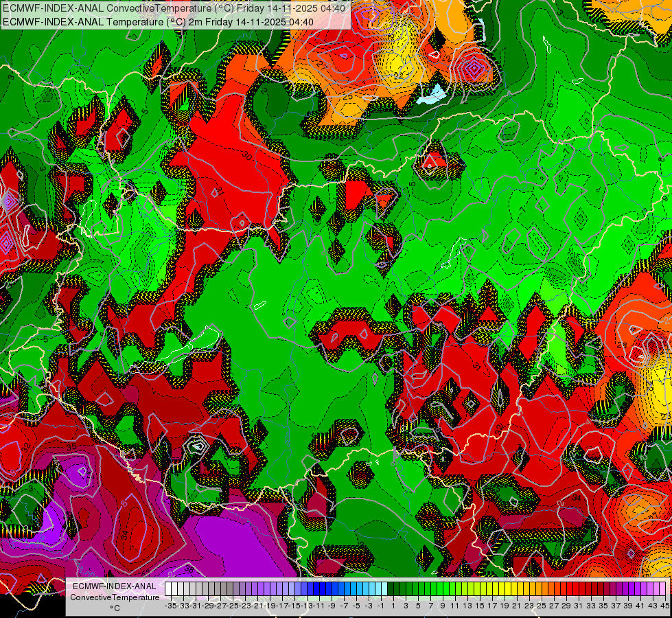This screenshot has height=618, width=672.
Task: Click the -25 scale tick label
Action: pyautogui.click(x=233, y=606)
